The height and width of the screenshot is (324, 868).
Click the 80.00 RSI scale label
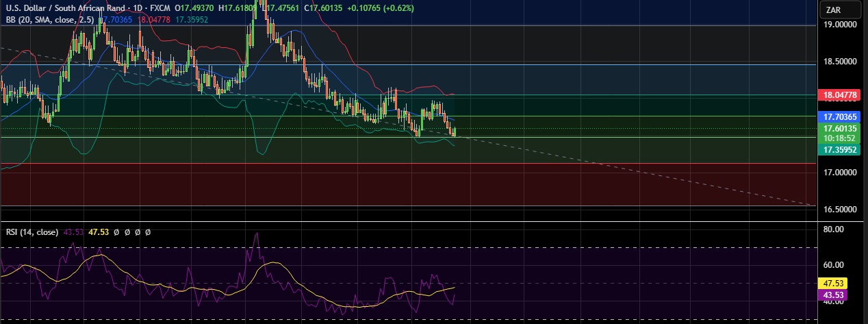pos(834,229)
